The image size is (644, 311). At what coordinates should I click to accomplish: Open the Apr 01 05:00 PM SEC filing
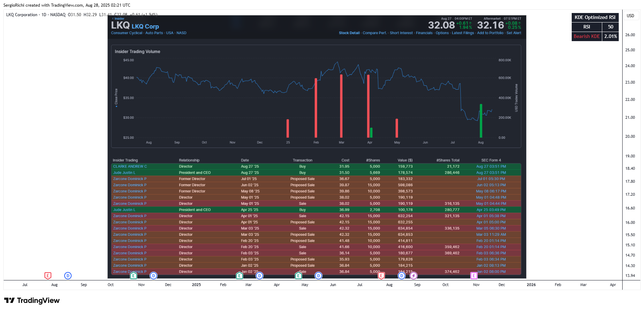[x=491, y=222]
